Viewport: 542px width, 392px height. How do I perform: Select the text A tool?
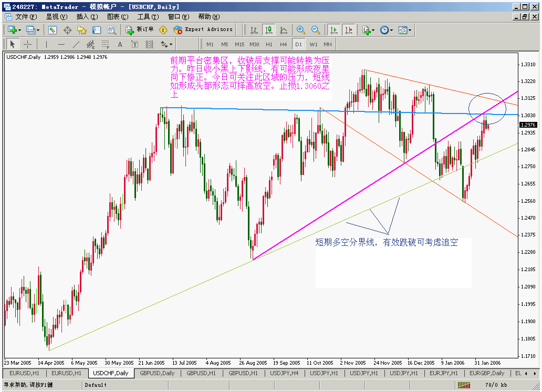[120, 44]
